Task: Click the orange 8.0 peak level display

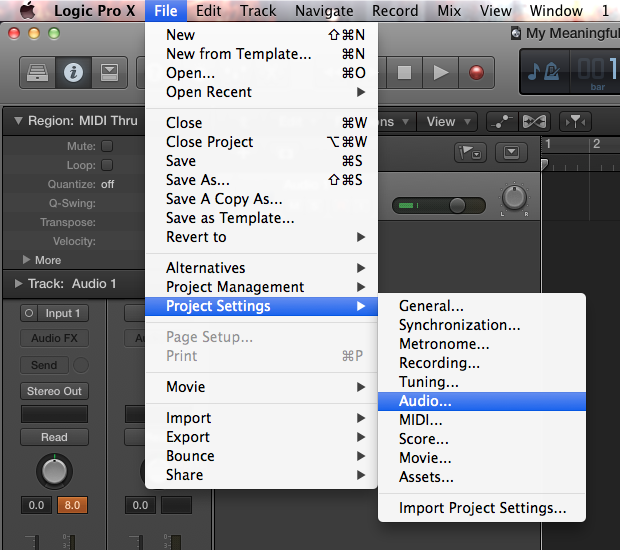Action: coord(72,505)
